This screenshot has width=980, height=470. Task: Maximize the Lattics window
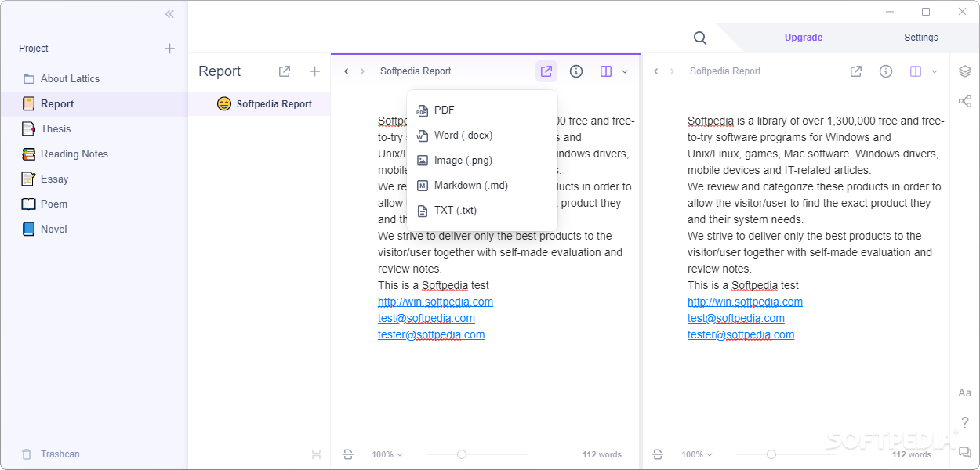926,12
